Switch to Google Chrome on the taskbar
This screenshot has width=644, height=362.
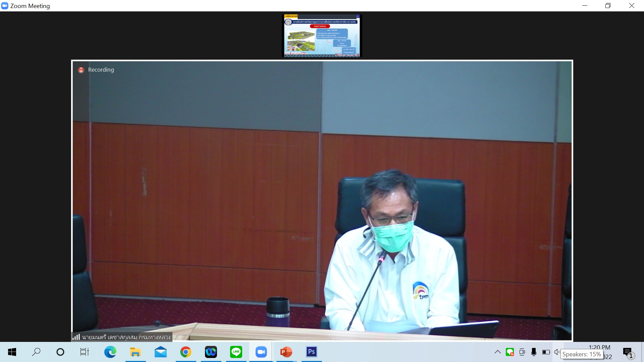(185, 352)
